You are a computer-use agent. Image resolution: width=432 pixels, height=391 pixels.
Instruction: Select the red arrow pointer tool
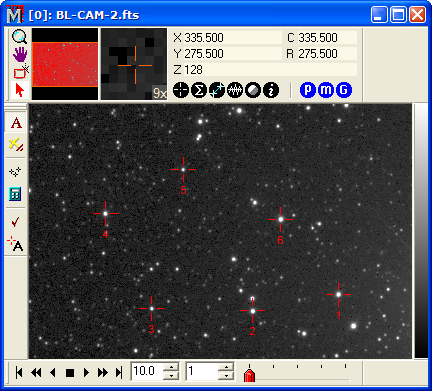tap(20, 90)
